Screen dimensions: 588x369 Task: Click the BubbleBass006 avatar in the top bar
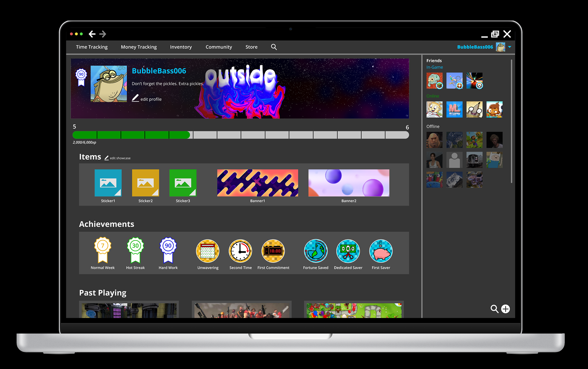coord(500,47)
